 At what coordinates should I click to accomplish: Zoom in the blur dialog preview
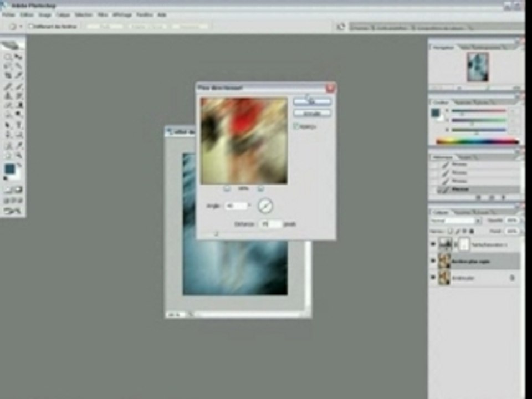tap(260, 188)
